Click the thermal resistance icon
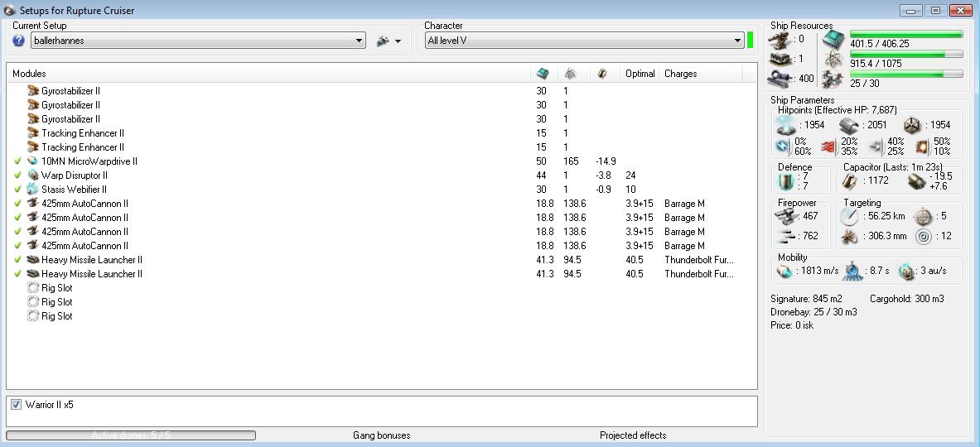The image size is (980, 447). pyautogui.click(x=828, y=147)
